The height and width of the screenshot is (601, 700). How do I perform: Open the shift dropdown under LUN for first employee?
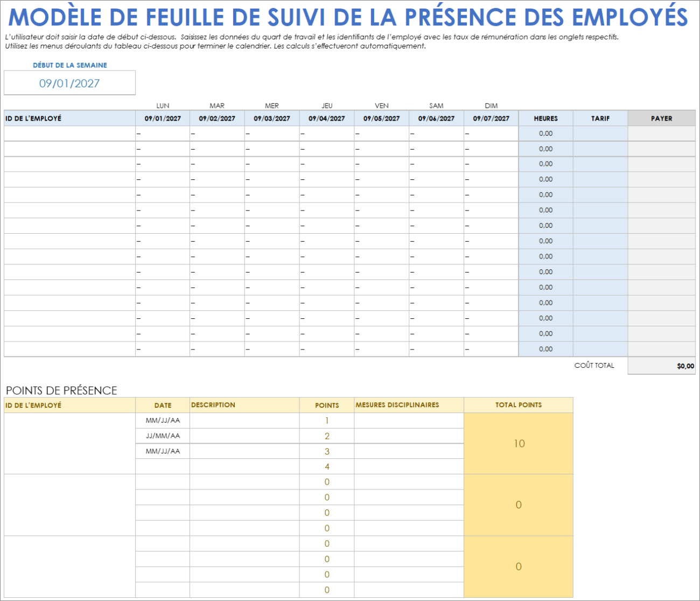click(x=162, y=133)
